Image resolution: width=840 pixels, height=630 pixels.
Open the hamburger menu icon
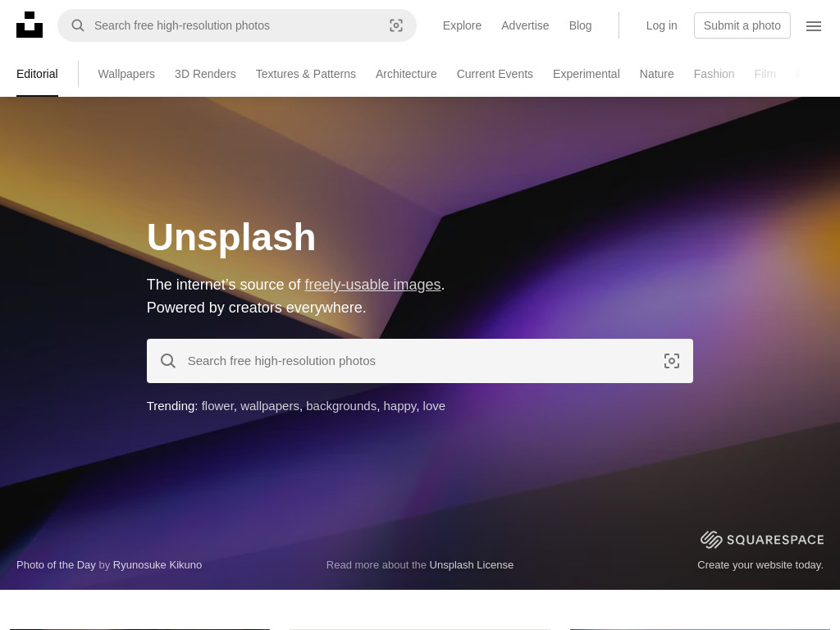(x=813, y=25)
